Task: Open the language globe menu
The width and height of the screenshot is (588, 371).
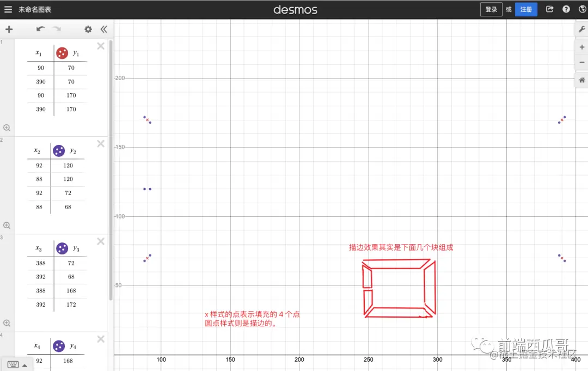Action: click(583, 9)
